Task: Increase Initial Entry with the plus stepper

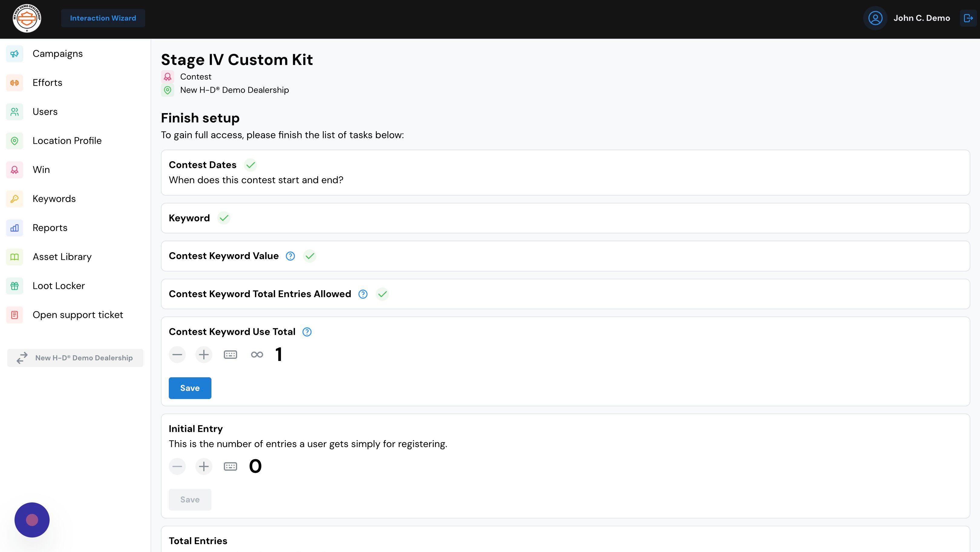Action: tap(204, 466)
